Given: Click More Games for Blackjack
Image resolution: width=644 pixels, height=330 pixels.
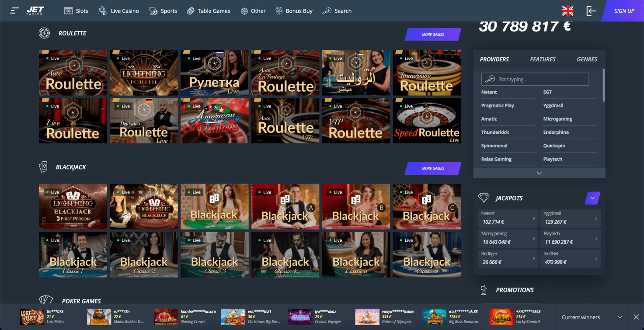Looking at the screenshot, I should (x=433, y=168).
